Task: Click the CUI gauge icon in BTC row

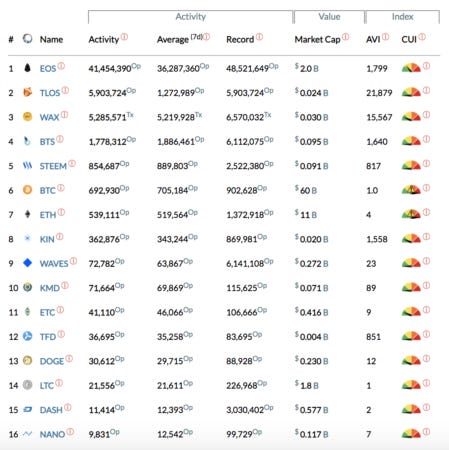Action: [x=411, y=190]
